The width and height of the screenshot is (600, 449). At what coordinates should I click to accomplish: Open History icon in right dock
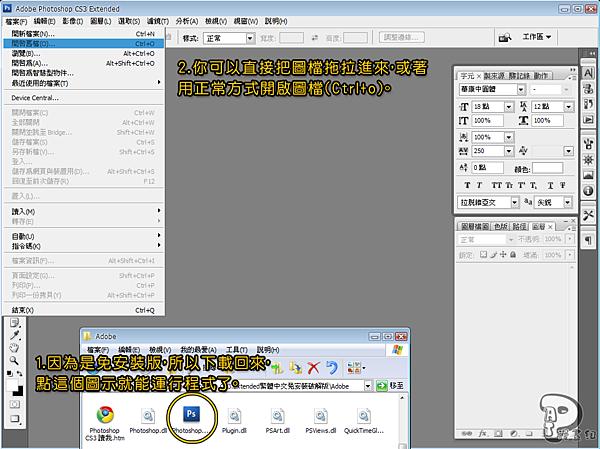pos(588,104)
